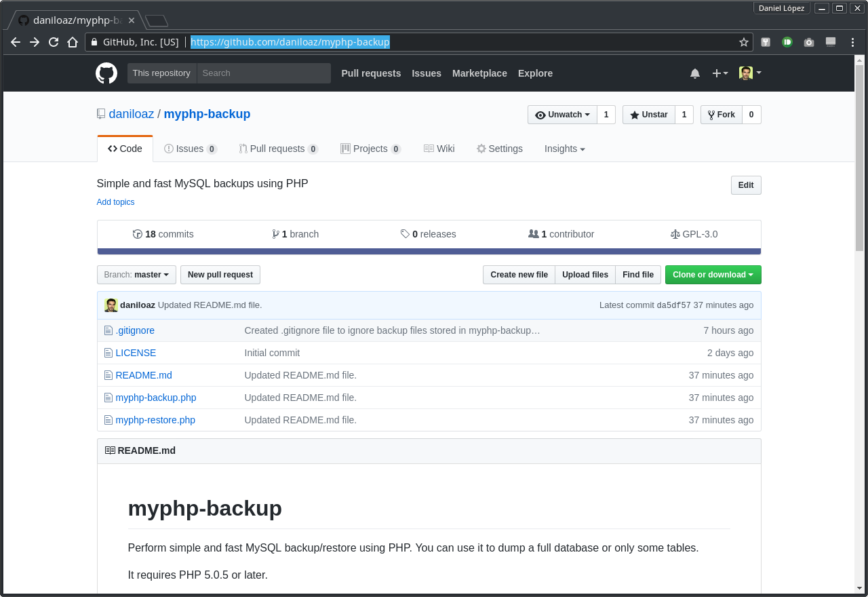Click the file icon beside myphp-backup.php
868x597 pixels.
pyautogui.click(x=108, y=398)
